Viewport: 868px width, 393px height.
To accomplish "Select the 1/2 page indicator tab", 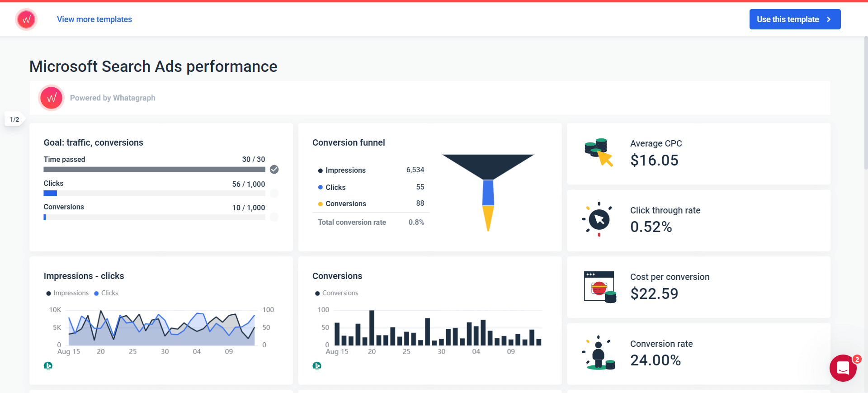I will (14, 119).
